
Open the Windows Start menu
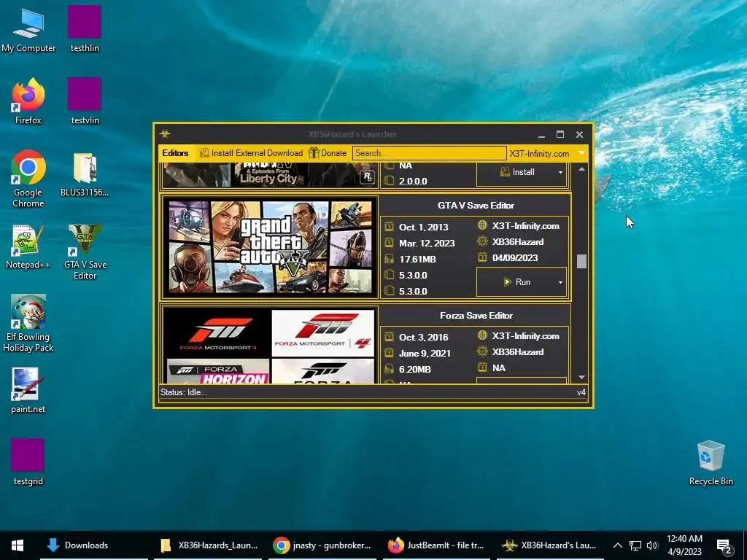[18, 545]
